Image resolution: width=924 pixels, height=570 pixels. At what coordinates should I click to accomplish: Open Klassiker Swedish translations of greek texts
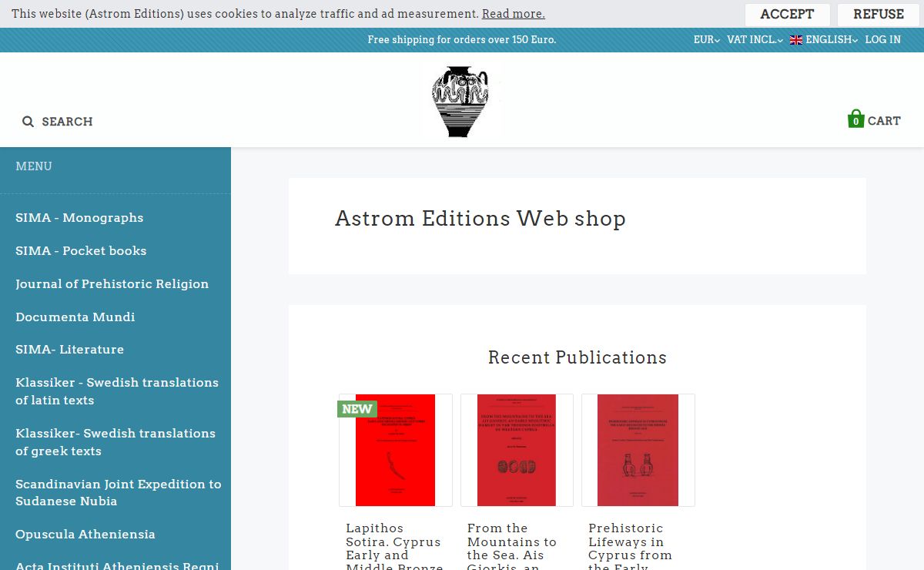tap(115, 442)
